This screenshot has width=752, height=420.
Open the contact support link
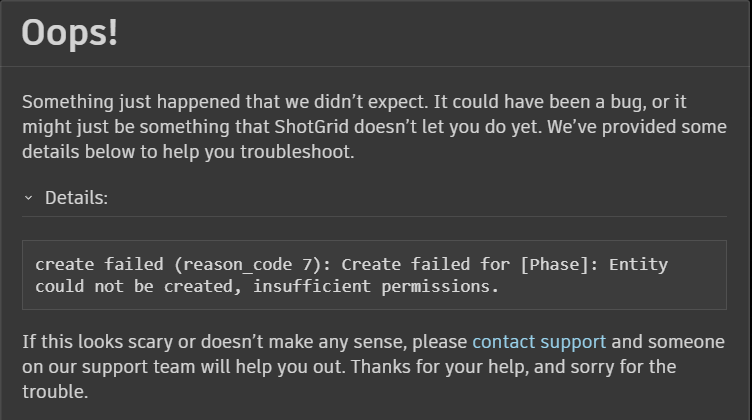(x=539, y=342)
